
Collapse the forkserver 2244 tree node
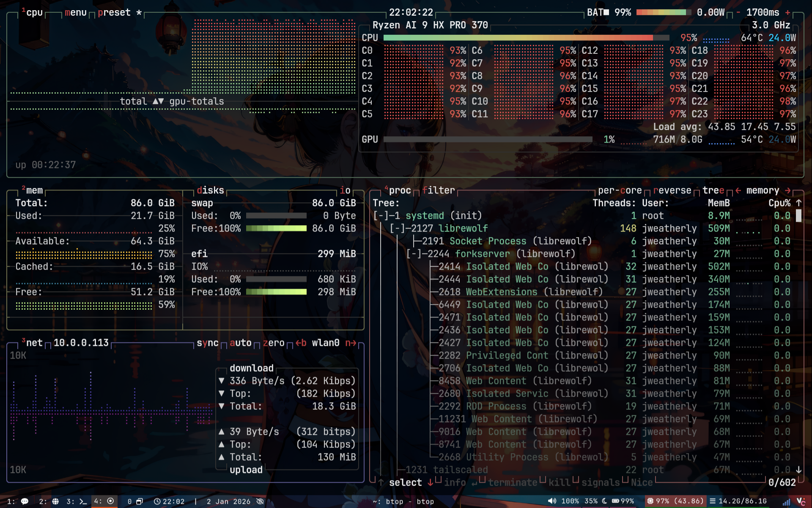414,254
